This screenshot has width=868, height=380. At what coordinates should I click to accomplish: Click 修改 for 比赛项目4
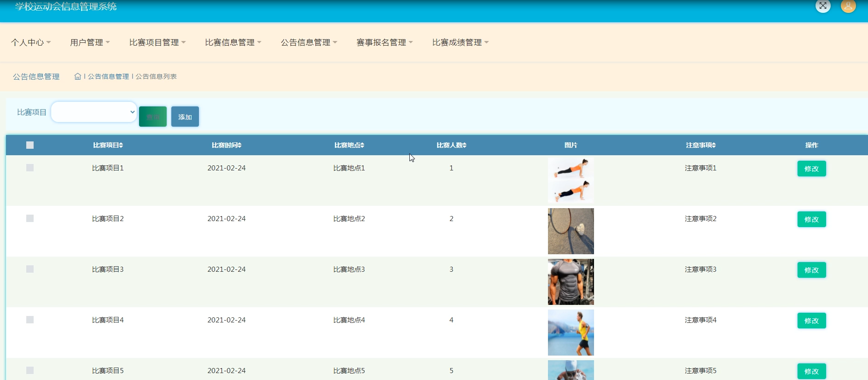tap(811, 321)
